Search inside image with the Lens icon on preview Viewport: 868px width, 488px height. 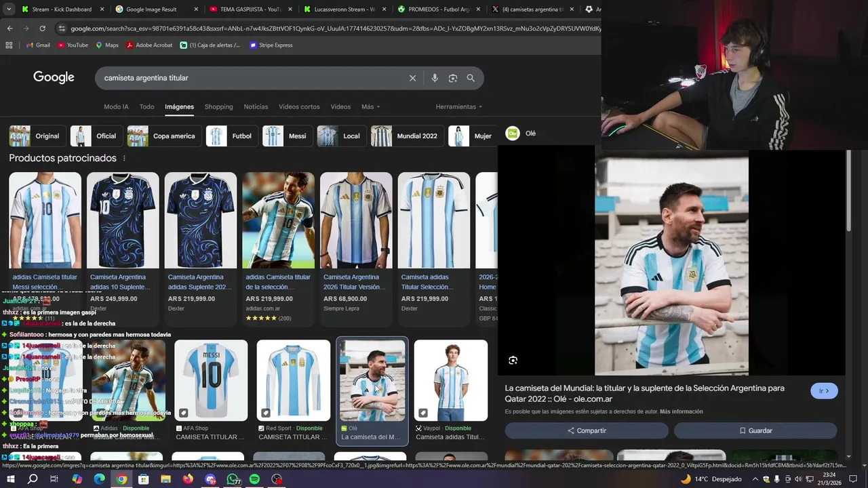513,361
